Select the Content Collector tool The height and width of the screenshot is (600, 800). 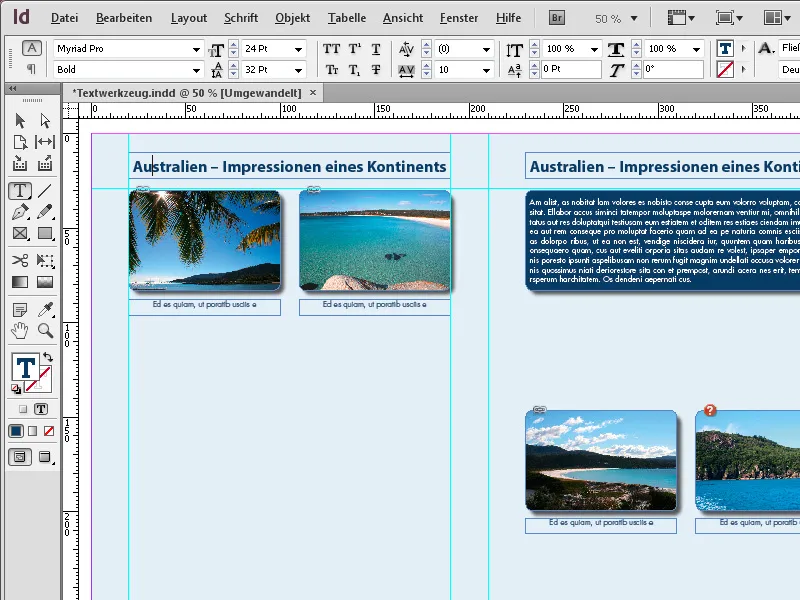click(20, 163)
